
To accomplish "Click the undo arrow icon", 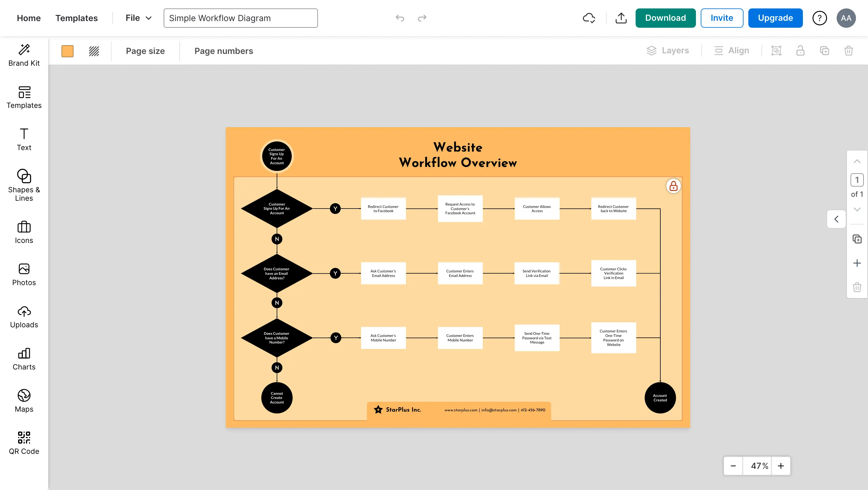I will (400, 18).
